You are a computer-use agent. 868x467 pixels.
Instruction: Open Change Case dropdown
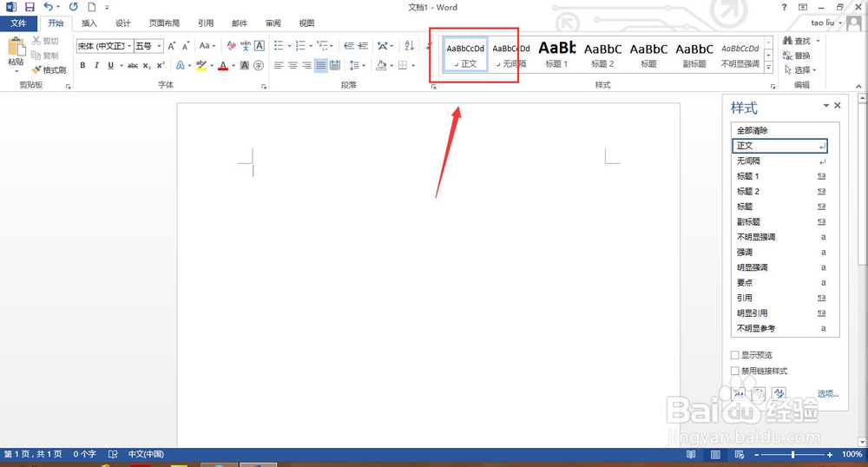click(x=207, y=46)
